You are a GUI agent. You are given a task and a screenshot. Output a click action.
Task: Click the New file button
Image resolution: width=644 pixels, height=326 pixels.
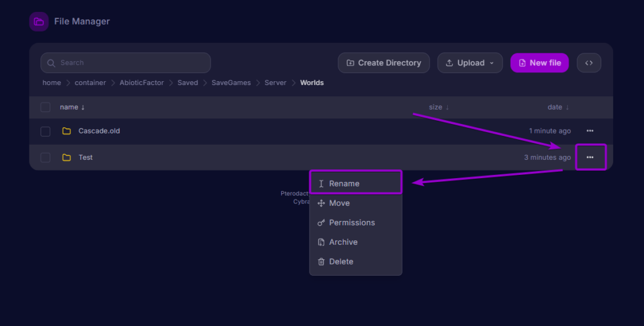tap(539, 63)
